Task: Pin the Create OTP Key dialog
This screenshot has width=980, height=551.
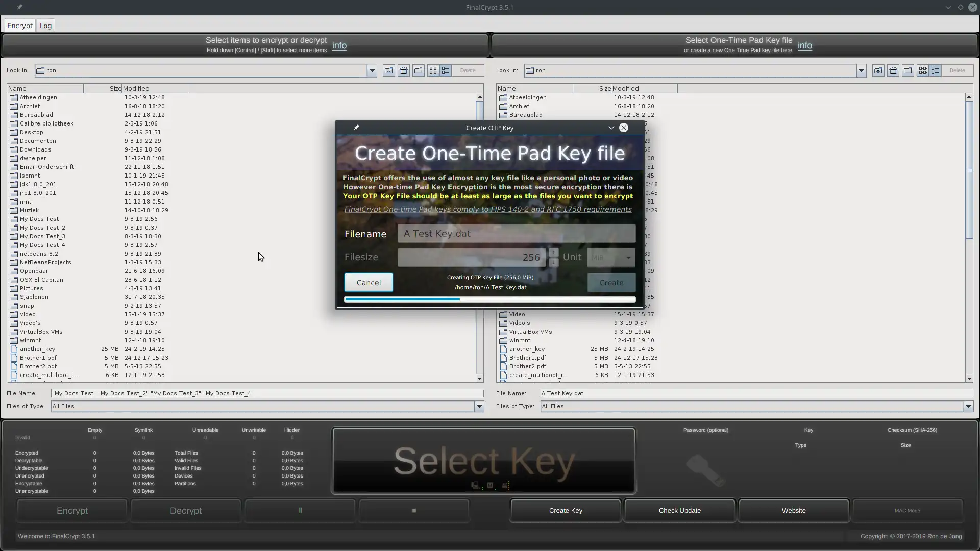Action: click(356, 128)
